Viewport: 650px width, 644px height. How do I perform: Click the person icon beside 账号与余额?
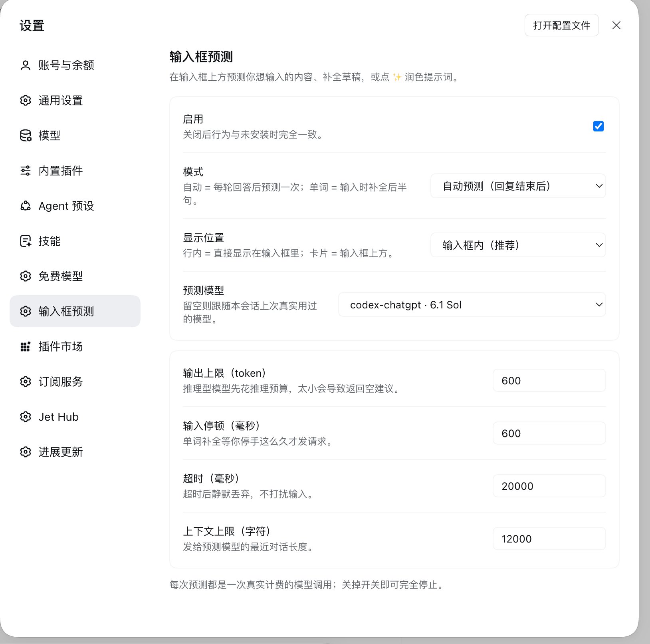pyautogui.click(x=26, y=66)
